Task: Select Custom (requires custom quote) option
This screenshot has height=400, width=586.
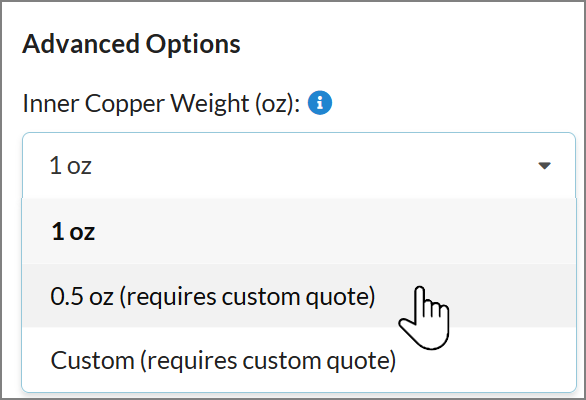Action: click(x=299, y=360)
